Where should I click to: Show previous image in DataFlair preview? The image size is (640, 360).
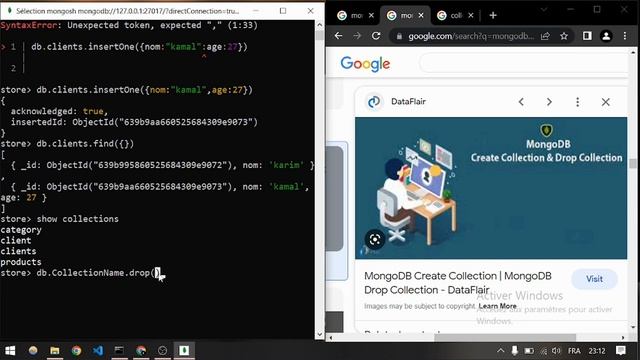point(521,102)
